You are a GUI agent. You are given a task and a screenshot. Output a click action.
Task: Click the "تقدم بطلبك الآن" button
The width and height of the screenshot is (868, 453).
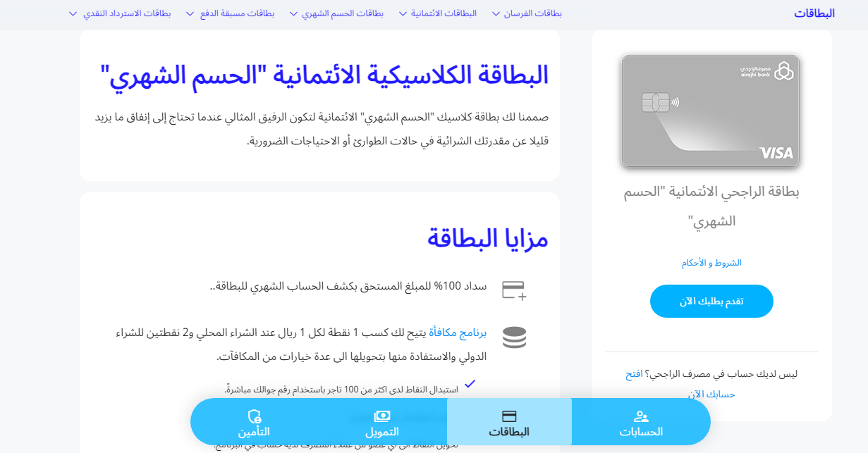(711, 302)
